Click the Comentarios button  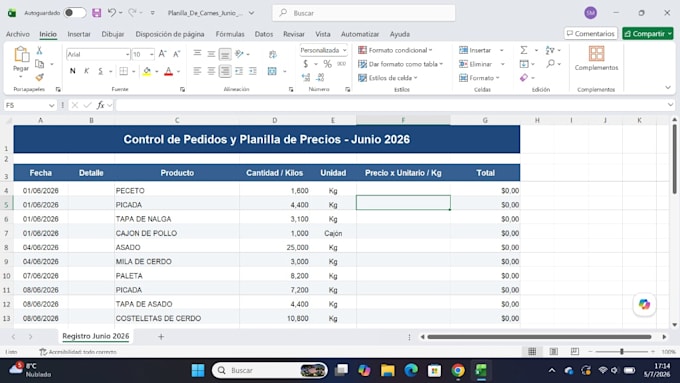pyautogui.click(x=591, y=33)
